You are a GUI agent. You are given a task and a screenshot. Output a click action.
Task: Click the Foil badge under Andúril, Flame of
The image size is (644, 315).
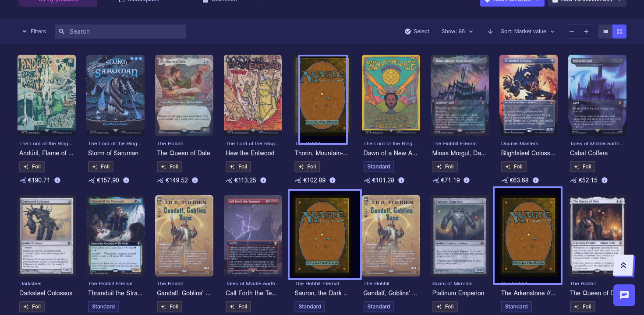[x=32, y=167]
